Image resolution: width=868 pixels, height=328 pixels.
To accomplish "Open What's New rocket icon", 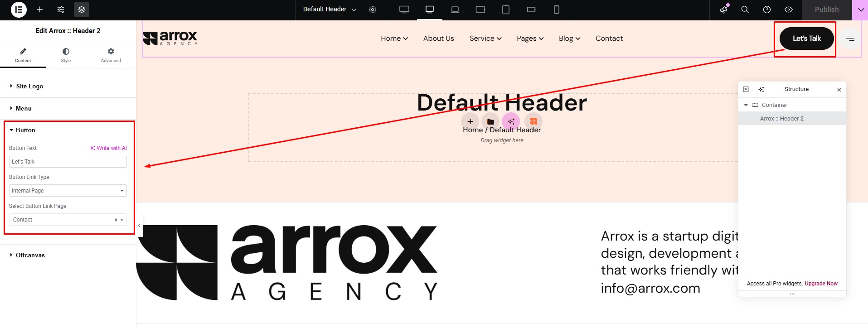I will pyautogui.click(x=724, y=10).
